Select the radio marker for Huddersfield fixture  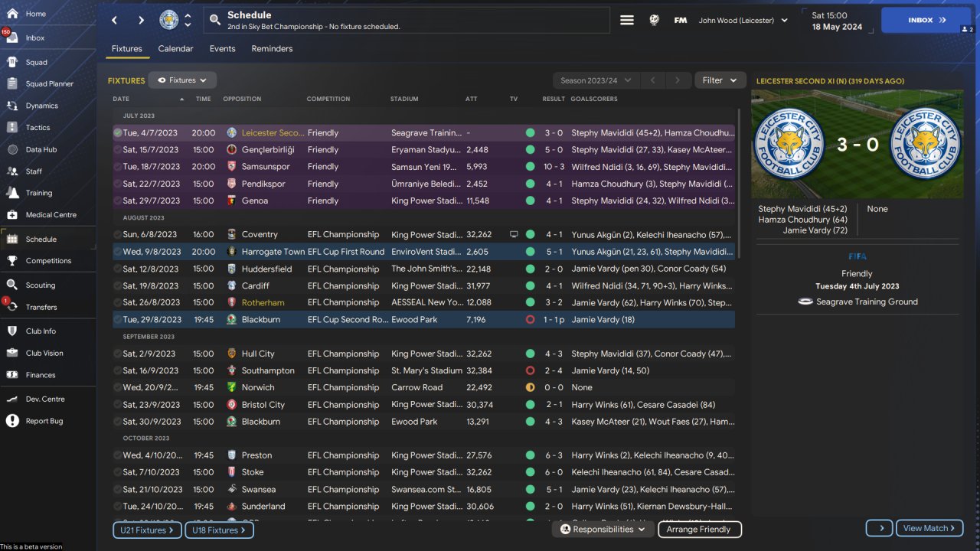coord(117,269)
